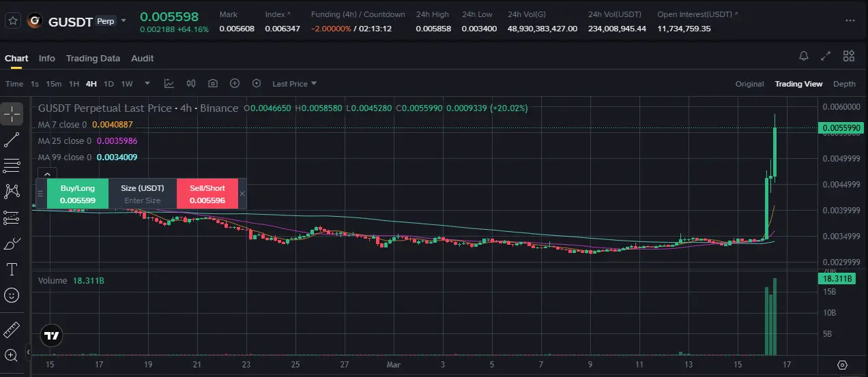
Task: Open Open Interest(USDT) details link
Action: click(x=697, y=14)
